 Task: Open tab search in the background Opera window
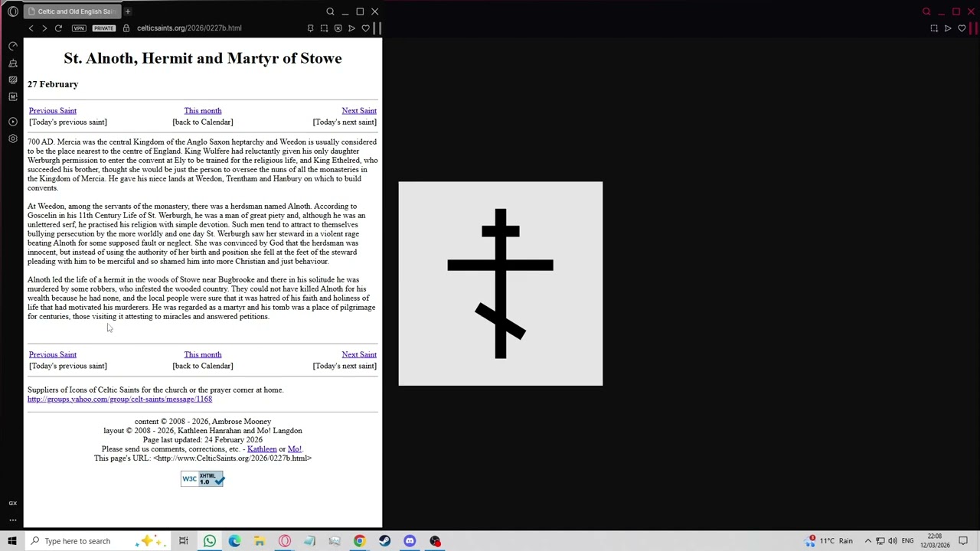(926, 11)
